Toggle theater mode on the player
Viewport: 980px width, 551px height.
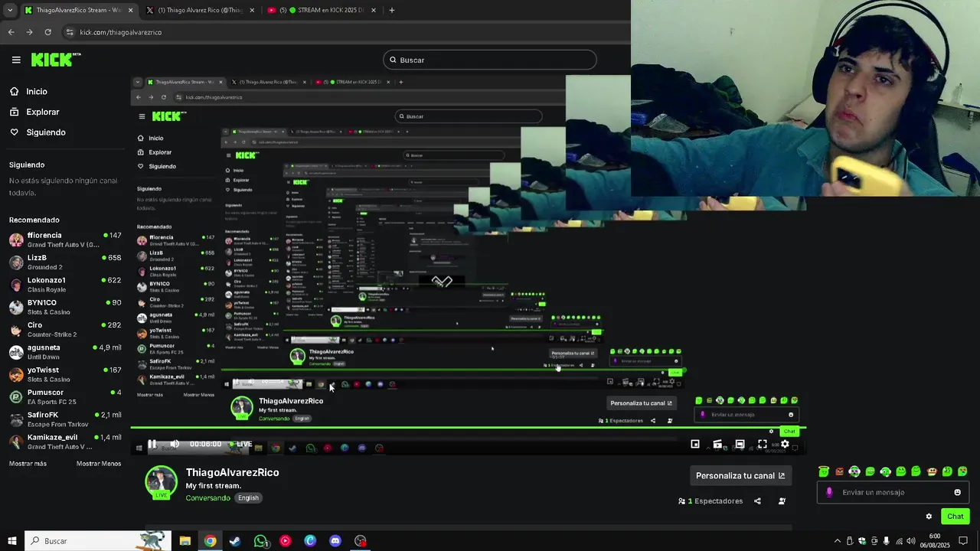coord(740,444)
